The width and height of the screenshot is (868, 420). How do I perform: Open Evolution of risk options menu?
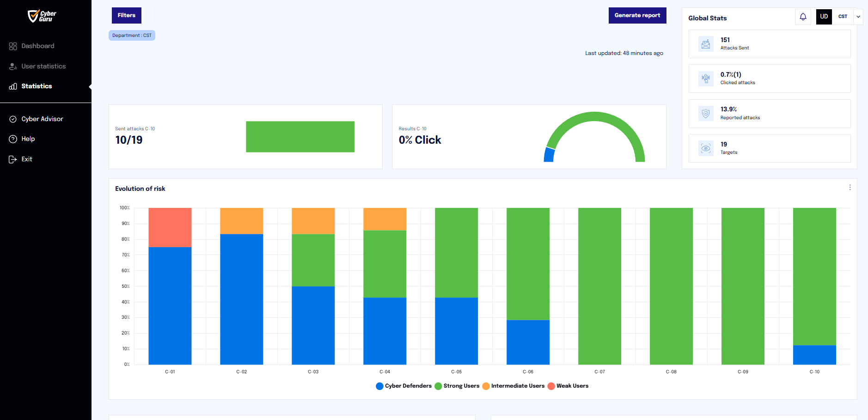click(850, 188)
